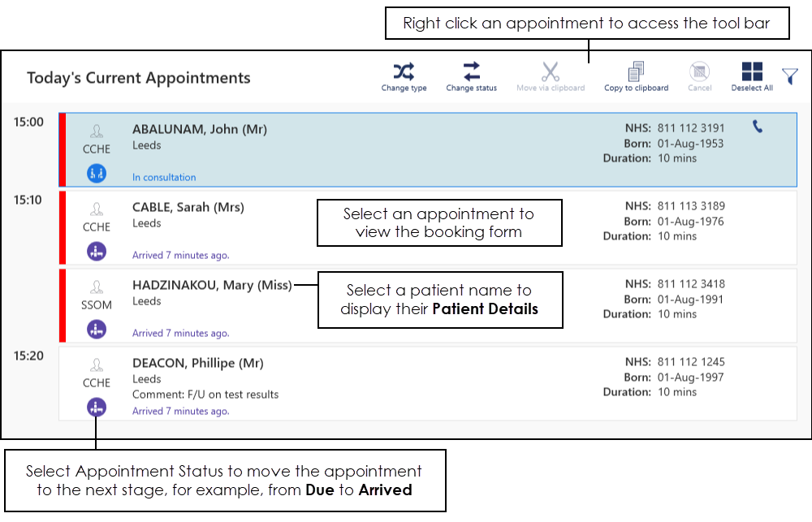
Task: Click the Change status toolbar icon
Action: [471, 71]
